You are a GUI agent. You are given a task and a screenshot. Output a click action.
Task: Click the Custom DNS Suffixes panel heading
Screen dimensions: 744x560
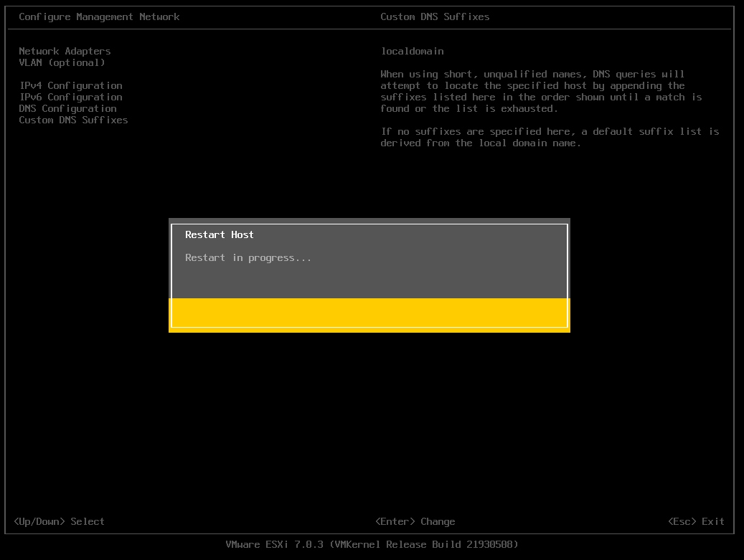[435, 17]
